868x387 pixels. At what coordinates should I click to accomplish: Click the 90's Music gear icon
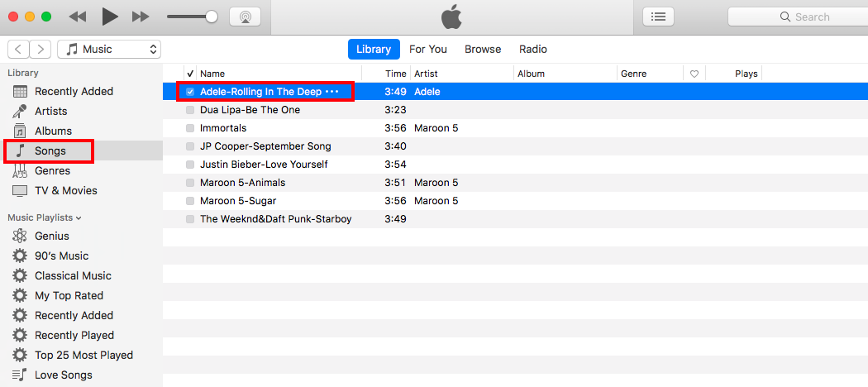pos(20,256)
